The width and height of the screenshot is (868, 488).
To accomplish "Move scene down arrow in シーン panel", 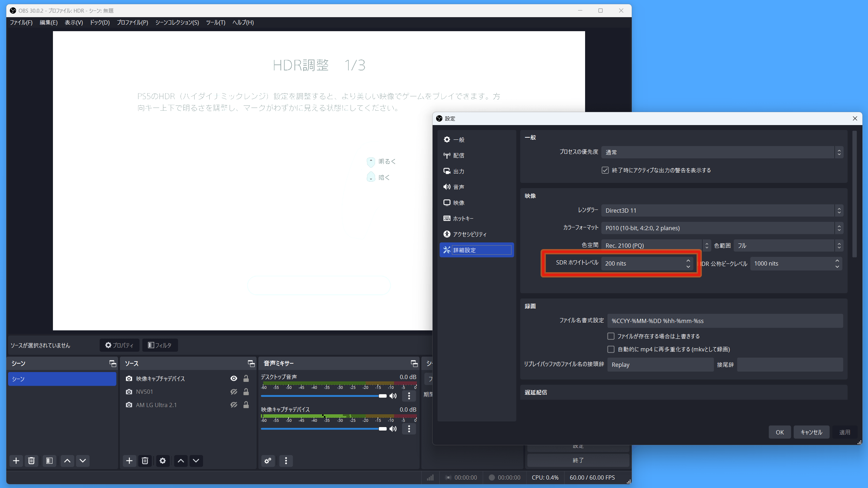I will click(x=83, y=461).
